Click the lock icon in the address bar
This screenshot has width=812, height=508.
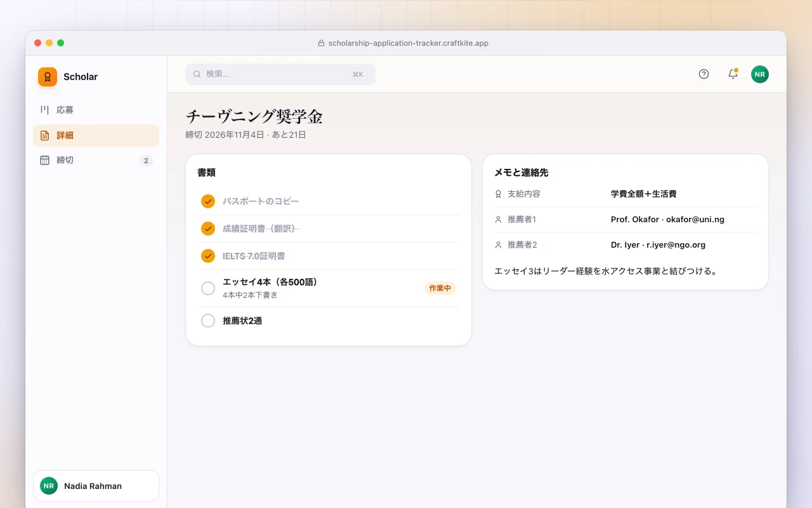coord(321,43)
